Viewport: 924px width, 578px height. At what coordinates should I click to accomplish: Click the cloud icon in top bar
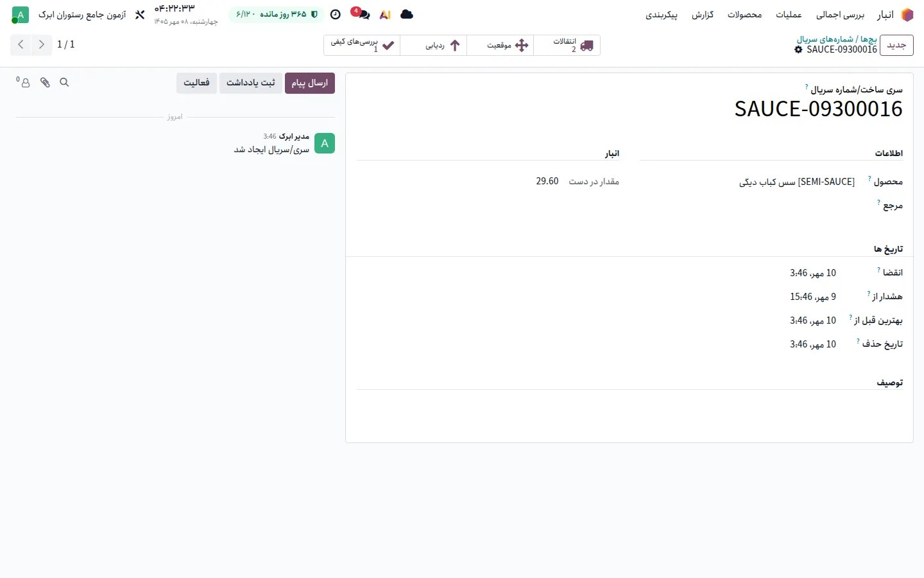[x=407, y=14]
